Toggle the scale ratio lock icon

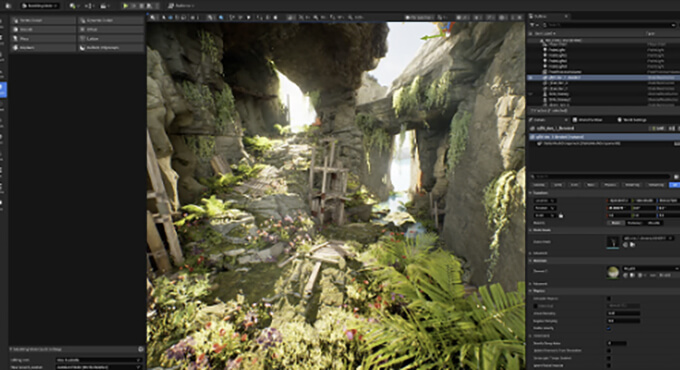click(561, 216)
